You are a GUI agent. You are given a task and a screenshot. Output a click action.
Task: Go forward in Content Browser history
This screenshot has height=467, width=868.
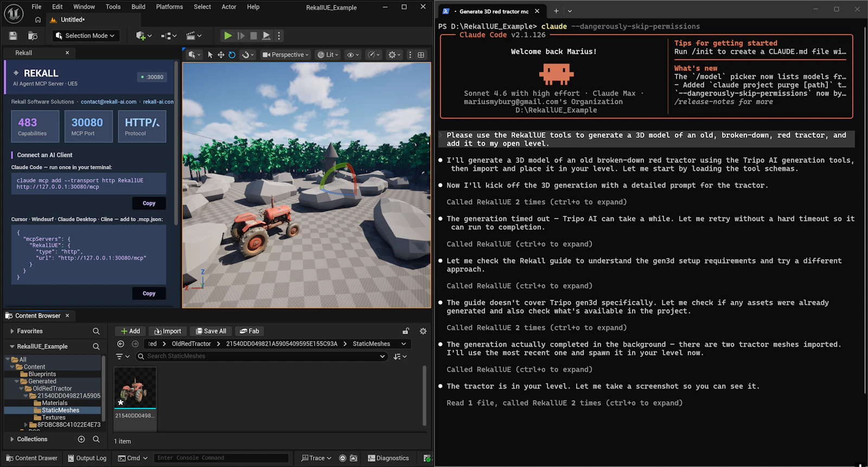[135, 344]
